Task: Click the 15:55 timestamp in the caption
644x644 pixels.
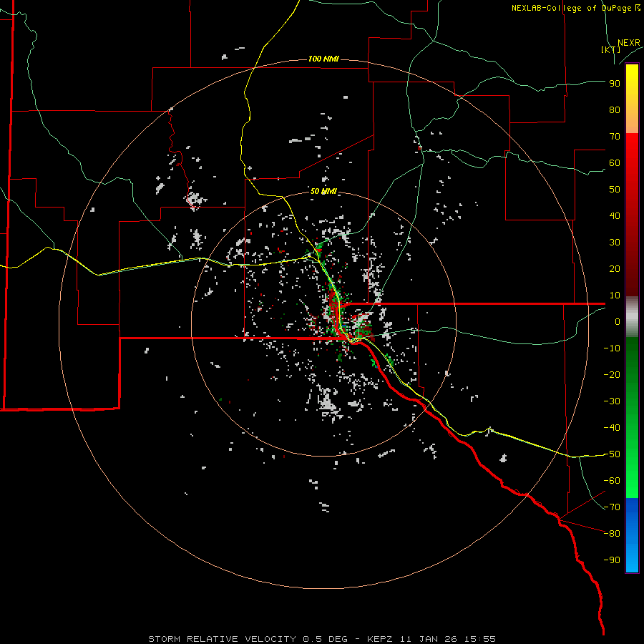Action: pos(480,639)
